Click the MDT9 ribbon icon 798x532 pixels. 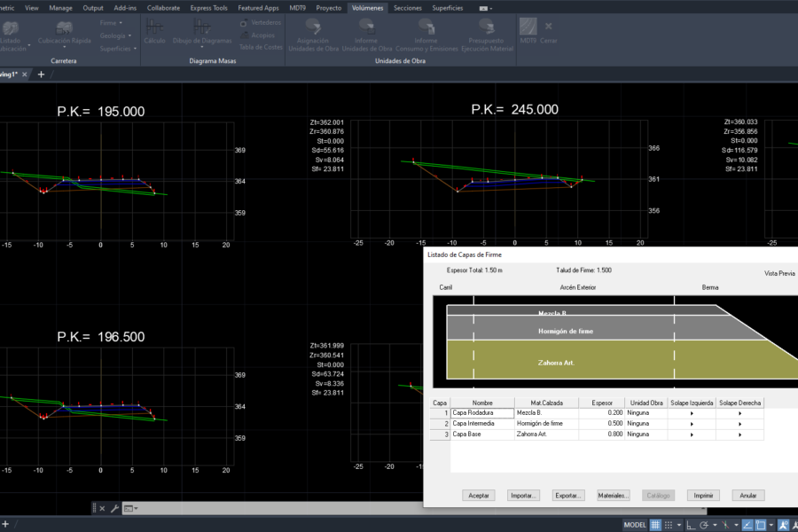[528, 30]
